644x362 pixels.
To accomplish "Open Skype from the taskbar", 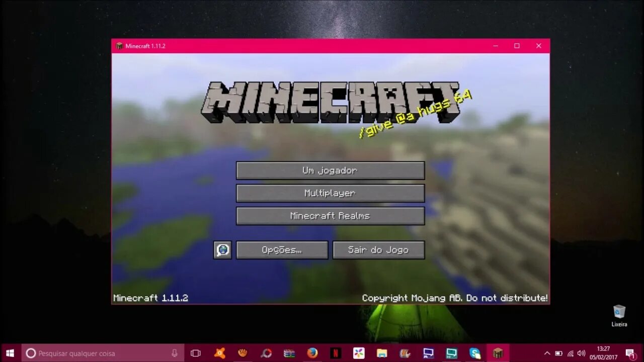I will coord(474,353).
